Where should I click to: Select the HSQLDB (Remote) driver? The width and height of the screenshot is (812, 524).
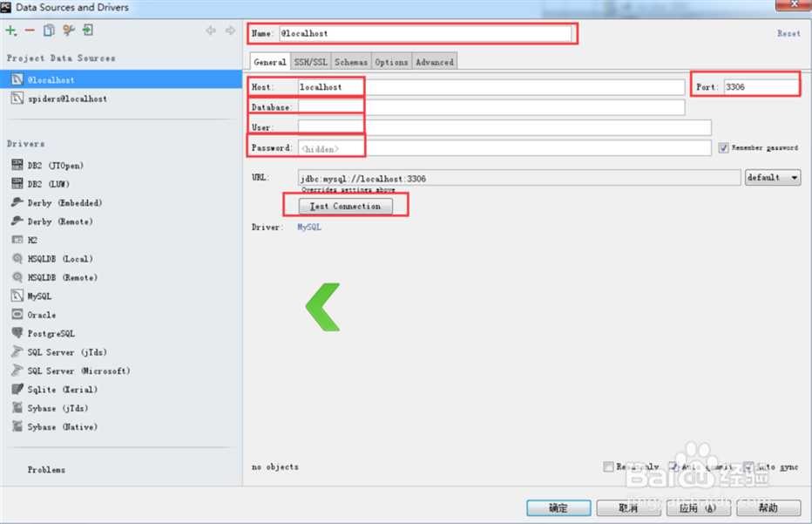[62, 277]
